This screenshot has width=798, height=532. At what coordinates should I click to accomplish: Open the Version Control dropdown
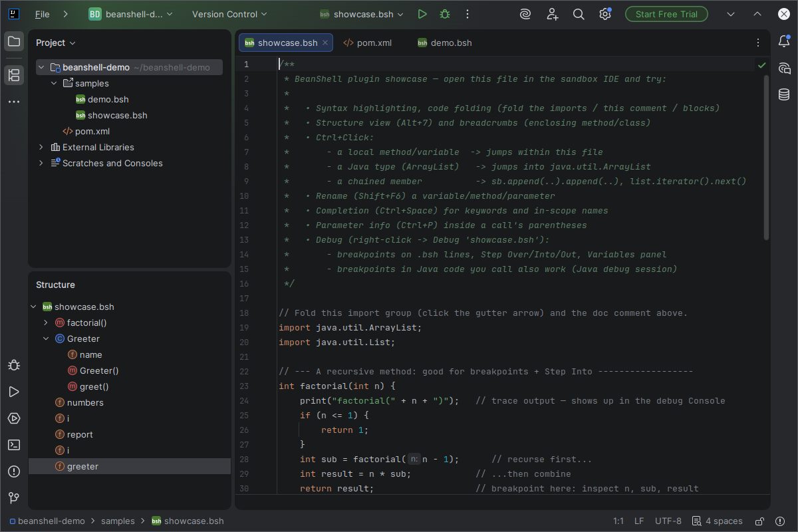point(229,14)
